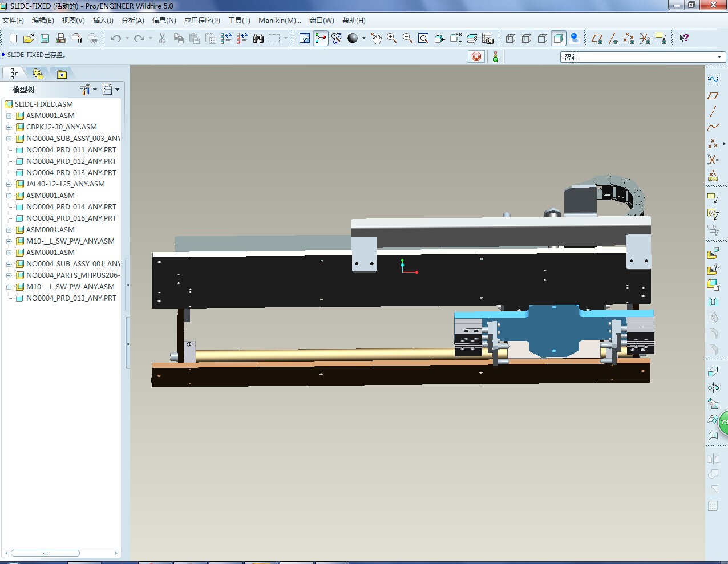Toggle the spin center display
Image resolution: width=728 pixels, height=564 pixels.
321,38
